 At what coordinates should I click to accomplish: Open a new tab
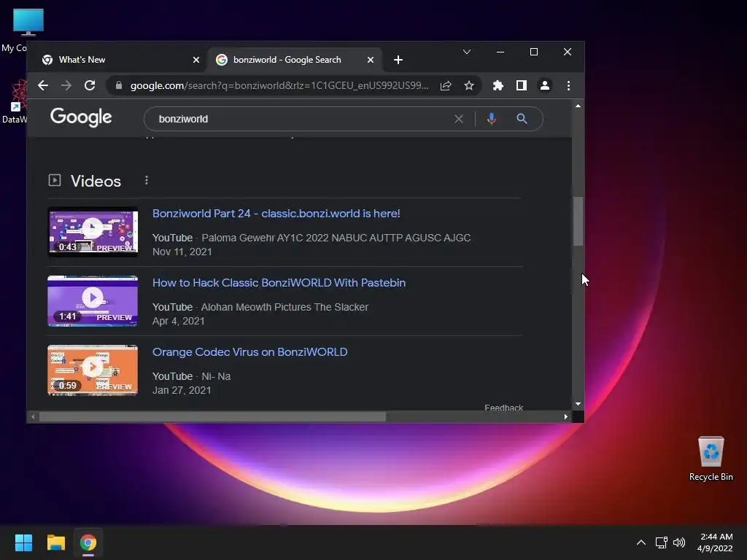[398, 60]
